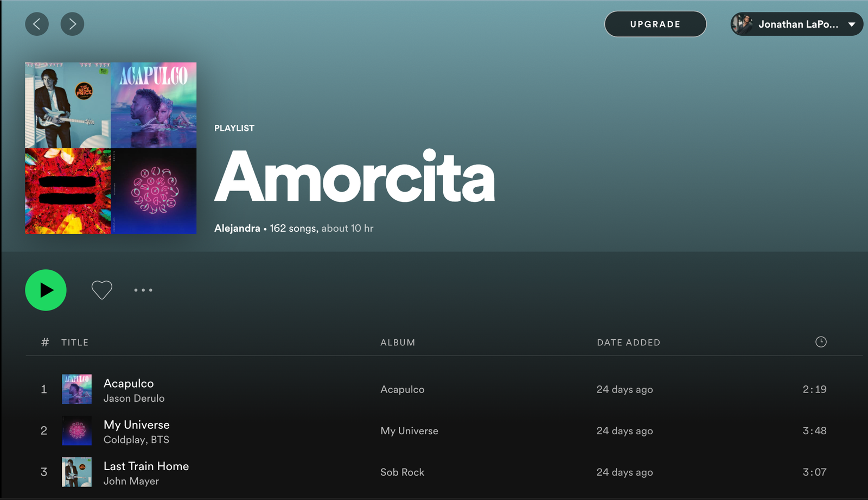Go forward with the right arrow button
The width and height of the screenshot is (868, 500).
point(72,24)
